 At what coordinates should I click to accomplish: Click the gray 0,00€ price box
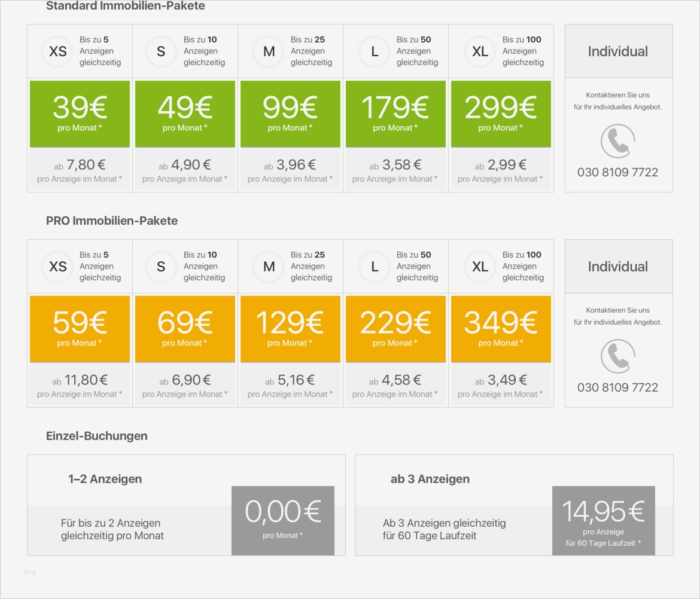point(283,520)
